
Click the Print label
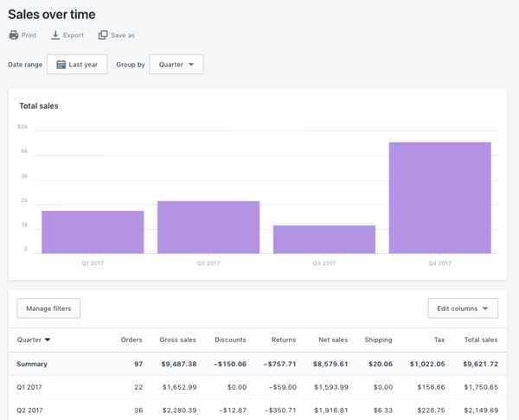point(29,35)
